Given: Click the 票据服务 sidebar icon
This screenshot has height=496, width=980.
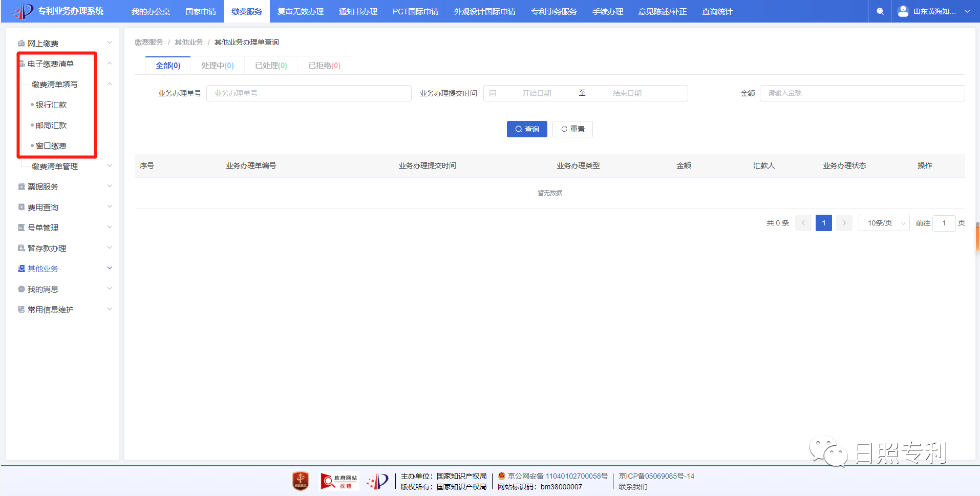Looking at the screenshot, I should point(22,187).
